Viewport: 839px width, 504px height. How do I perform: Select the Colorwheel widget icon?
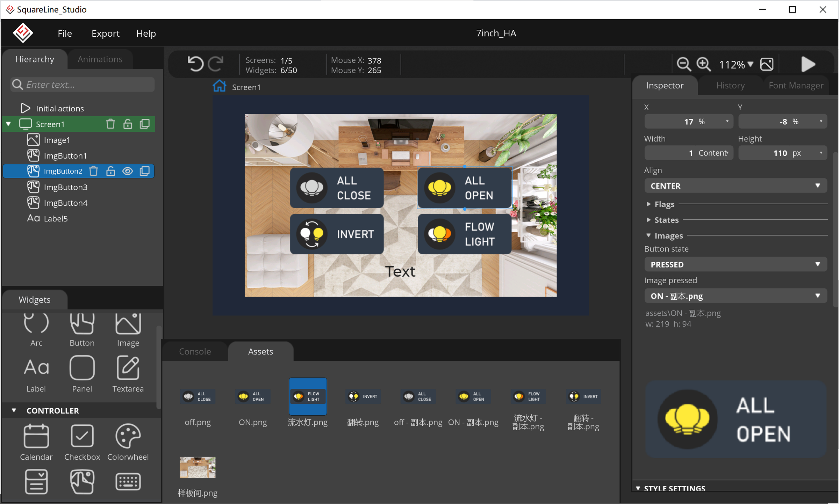click(128, 436)
